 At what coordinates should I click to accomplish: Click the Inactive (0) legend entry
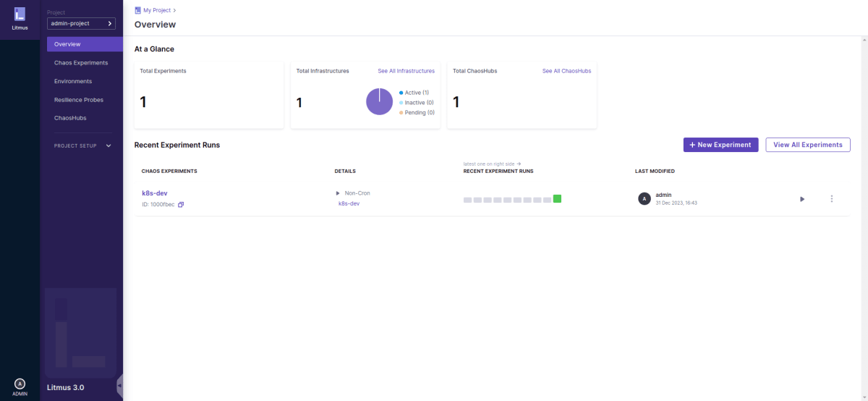416,103
